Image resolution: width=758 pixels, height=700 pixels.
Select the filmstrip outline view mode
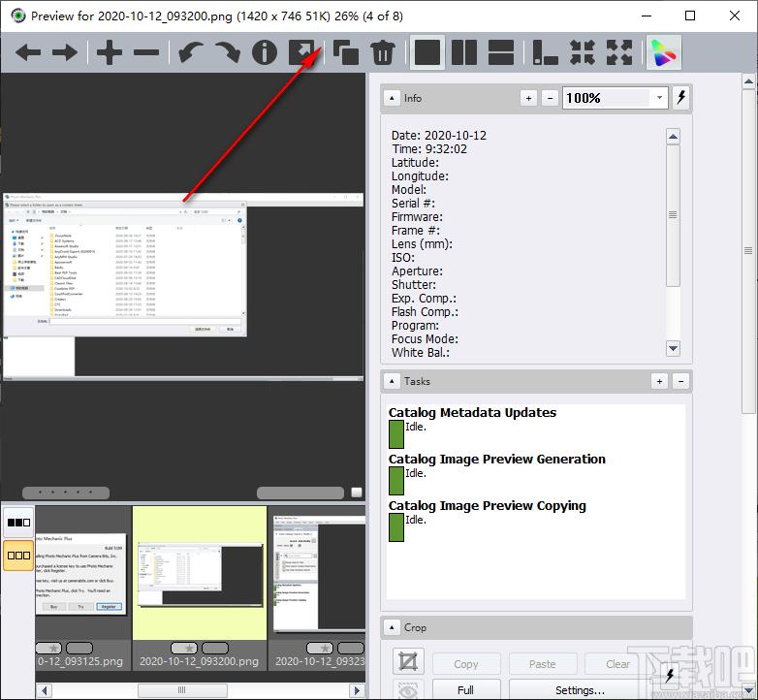click(18, 555)
